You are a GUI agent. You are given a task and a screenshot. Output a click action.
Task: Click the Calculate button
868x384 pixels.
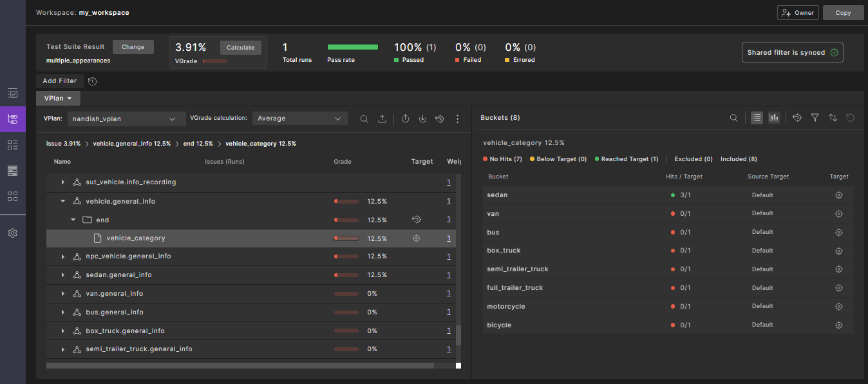pyautogui.click(x=240, y=48)
